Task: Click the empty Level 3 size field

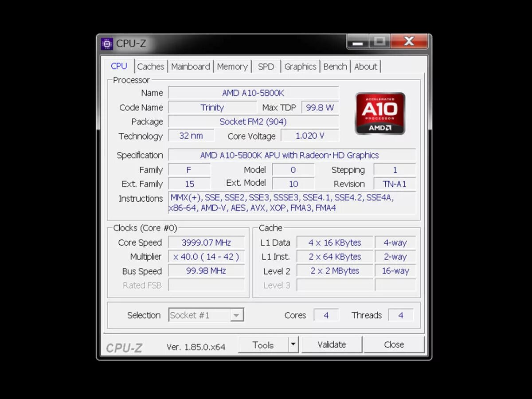Action: click(335, 285)
